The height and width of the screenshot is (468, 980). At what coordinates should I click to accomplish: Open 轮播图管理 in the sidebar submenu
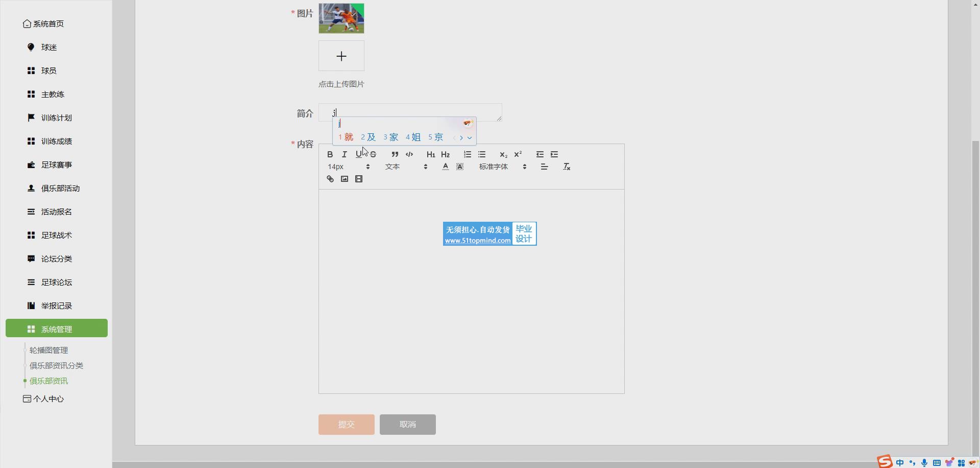pos(48,350)
